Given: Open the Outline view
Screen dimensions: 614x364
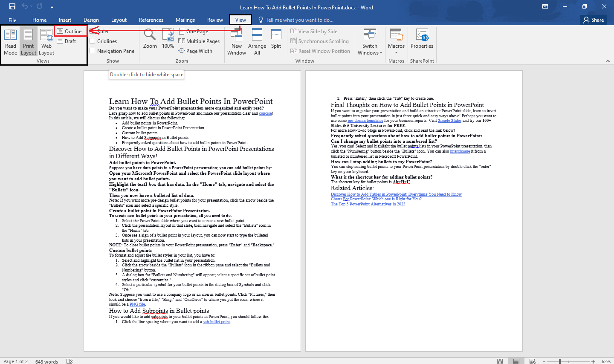Looking at the screenshot, I should tap(70, 31).
